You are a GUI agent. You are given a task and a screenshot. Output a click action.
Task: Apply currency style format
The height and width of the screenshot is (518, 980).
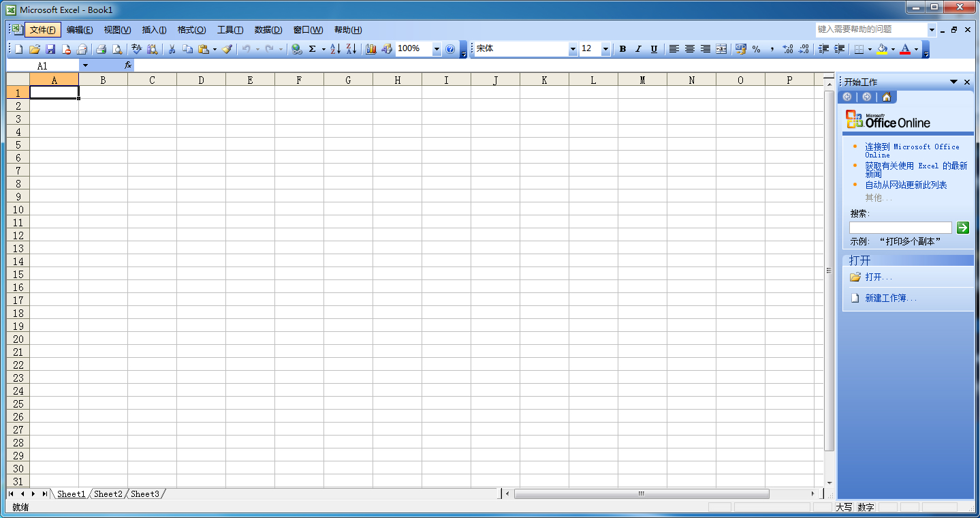740,49
